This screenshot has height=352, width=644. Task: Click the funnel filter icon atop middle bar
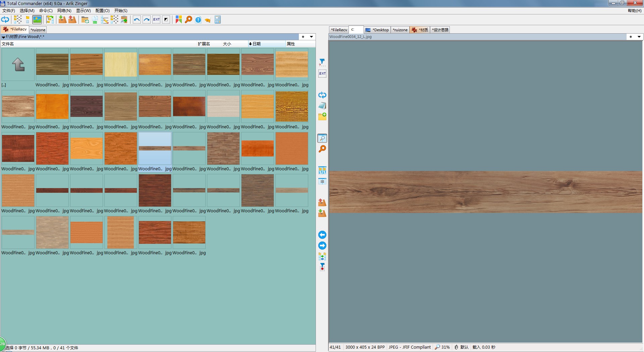pyautogui.click(x=322, y=62)
